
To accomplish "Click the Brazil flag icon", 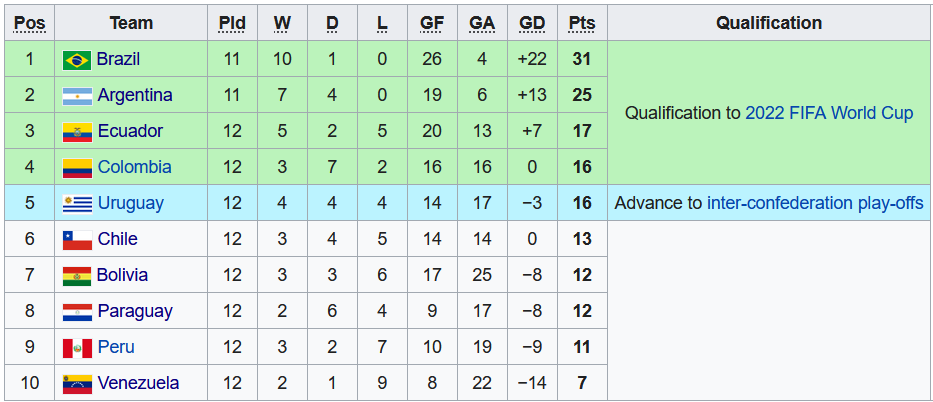I will click(x=77, y=60).
